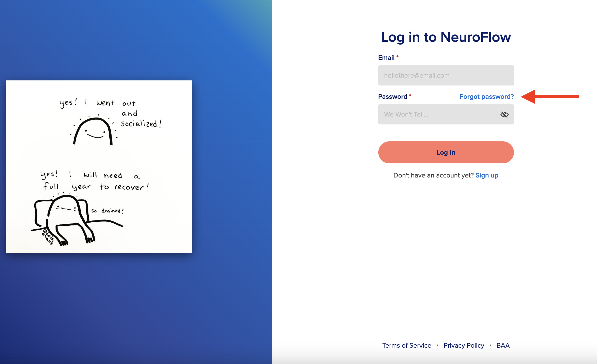This screenshot has height=364, width=597.
Task: Click the Email input field
Action: pyautogui.click(x=446, y=75)
